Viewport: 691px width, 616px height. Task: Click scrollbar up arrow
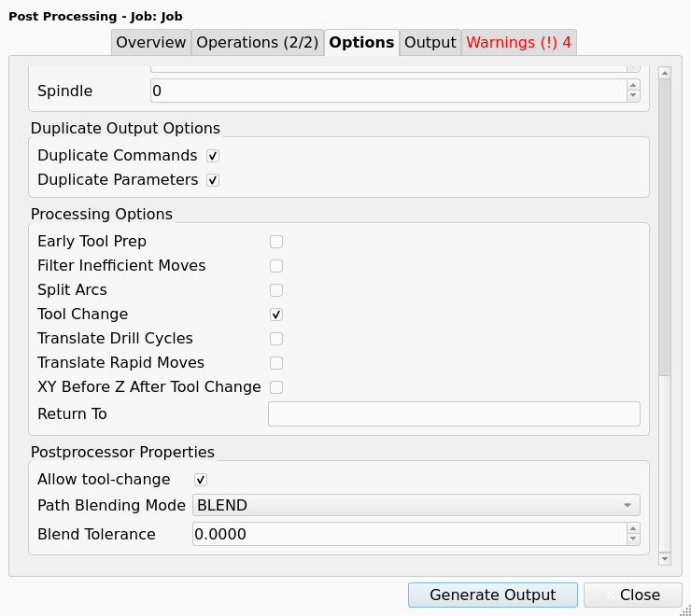665,73
